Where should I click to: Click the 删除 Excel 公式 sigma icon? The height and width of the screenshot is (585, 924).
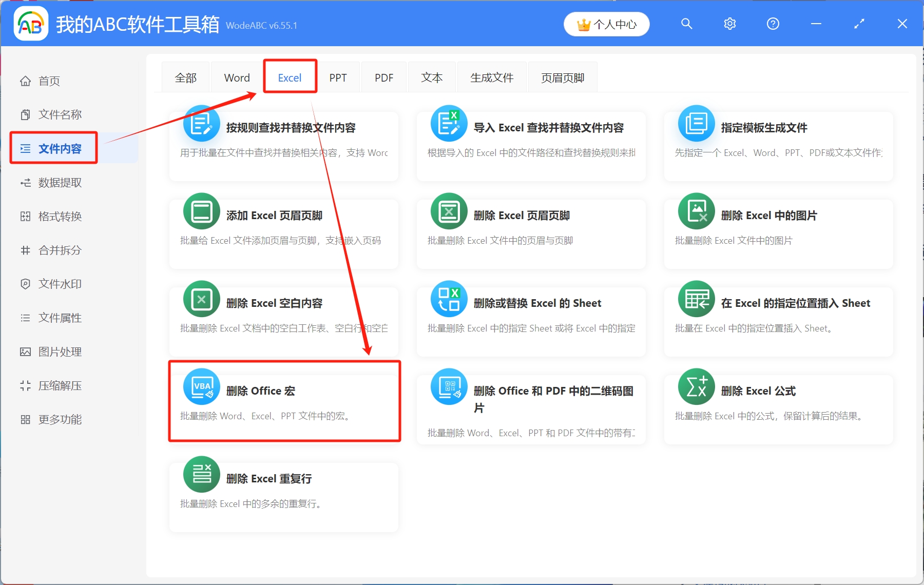(x=696, y=387)
